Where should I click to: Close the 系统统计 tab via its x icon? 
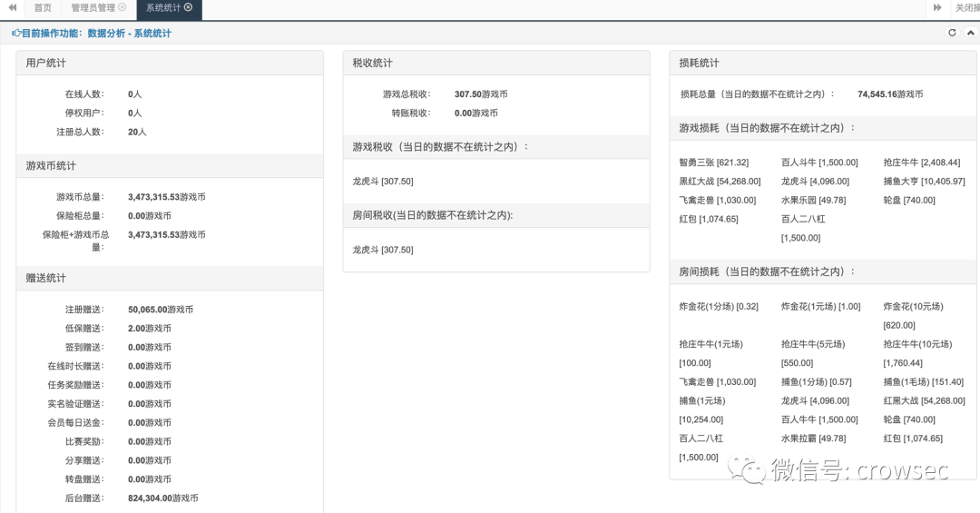(188, 7)
